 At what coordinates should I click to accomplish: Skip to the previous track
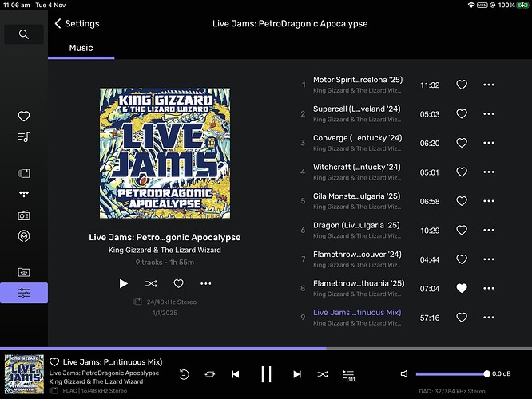point(235,374)
